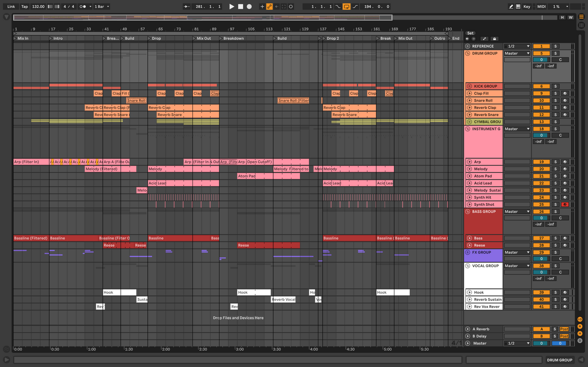The image size is (588, 367).
Task: Jump to the Breakdown locator marker
Action: click(x=221, y=39)
